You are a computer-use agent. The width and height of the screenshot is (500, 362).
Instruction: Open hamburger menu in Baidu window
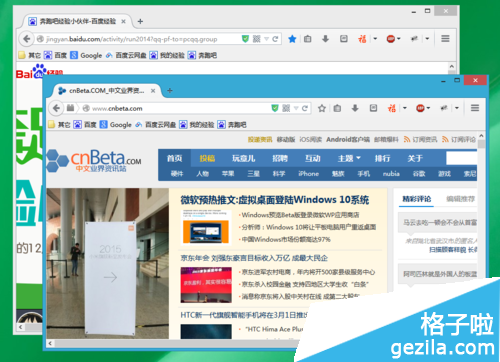[x=445, y=39]
